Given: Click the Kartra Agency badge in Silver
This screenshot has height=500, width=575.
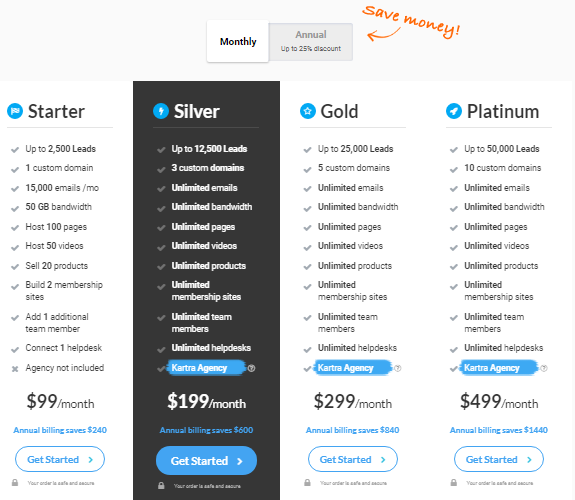Looking at the screenshot, I should coord(206,368).
